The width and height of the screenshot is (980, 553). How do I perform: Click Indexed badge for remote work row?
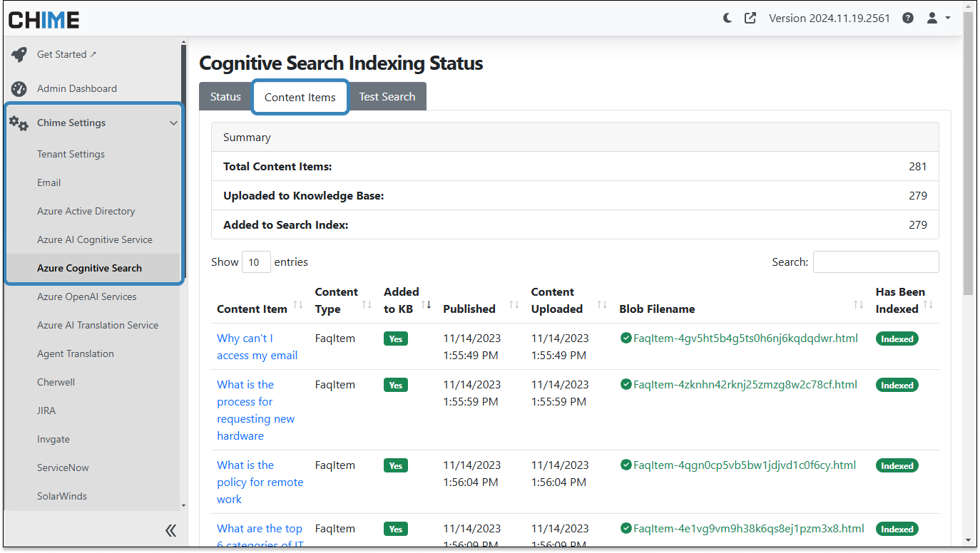(897, 465)
